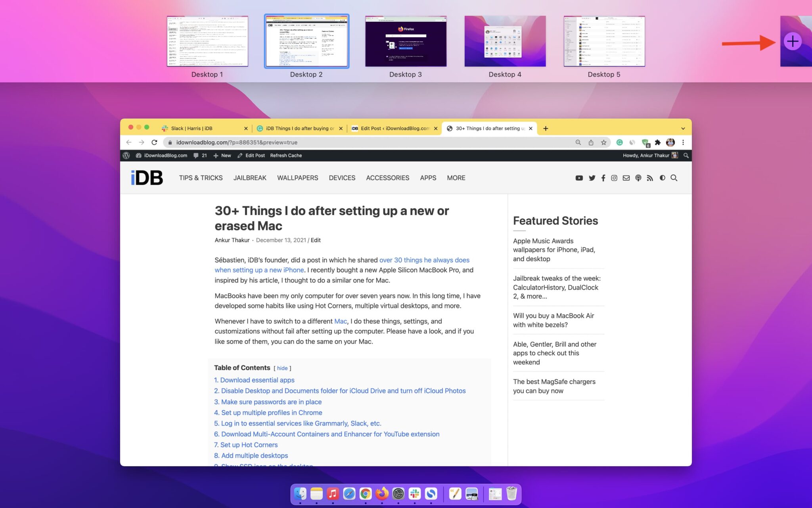Viewport: 812px width, 508px height.
Task: Open the 21 comments item in admin bar
Action: click(x=200, y=156)
